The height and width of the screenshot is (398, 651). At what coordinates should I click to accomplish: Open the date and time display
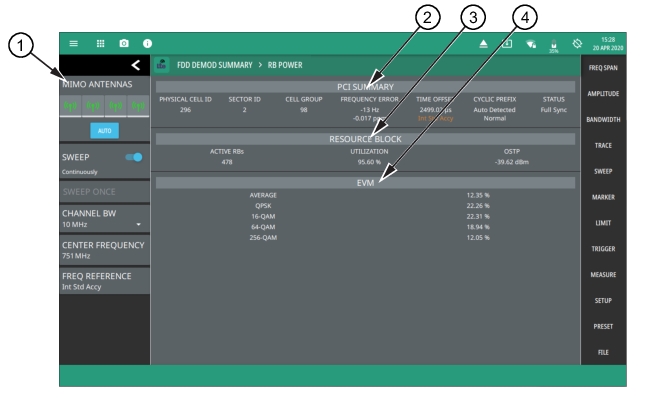pyautogui.click(x=608, y=44)
